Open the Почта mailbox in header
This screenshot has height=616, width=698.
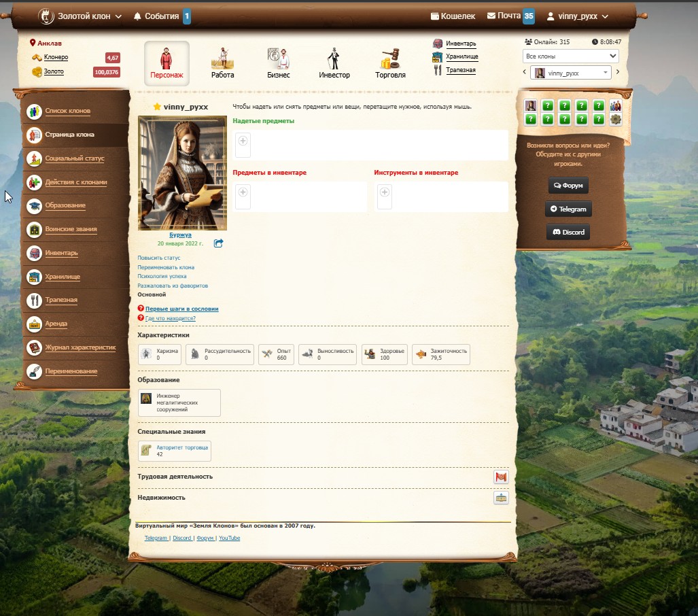pyautogui.click(x=510, y=16)
